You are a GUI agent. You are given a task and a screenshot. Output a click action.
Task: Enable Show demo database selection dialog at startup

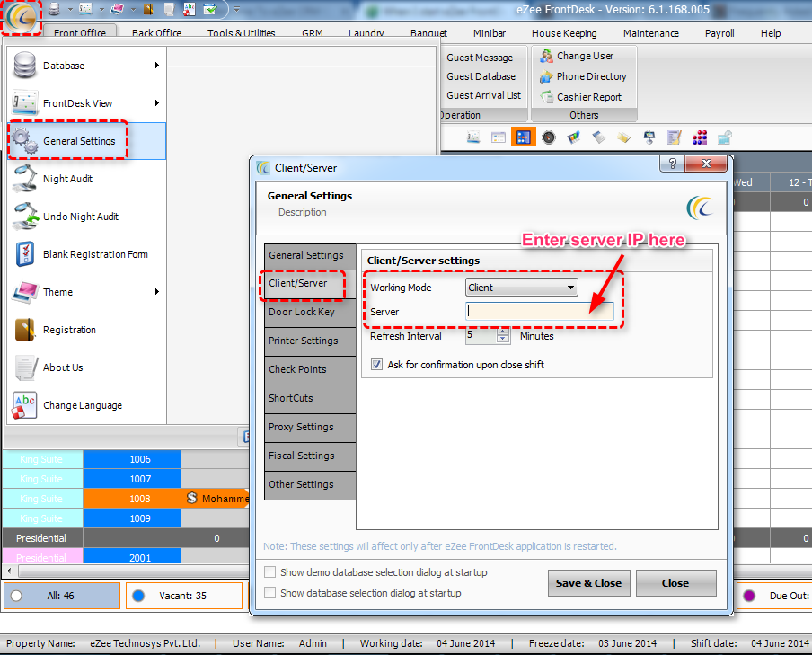(269, 572)
